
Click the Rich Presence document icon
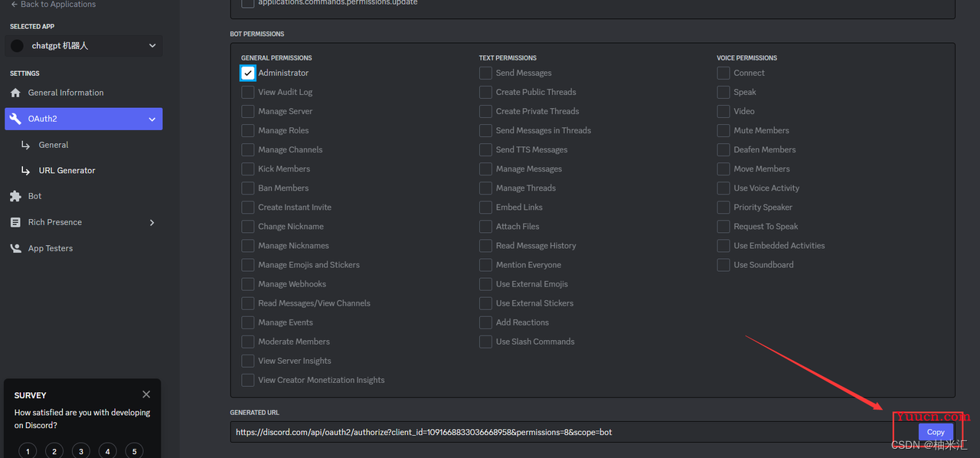(x=15, y=222)
